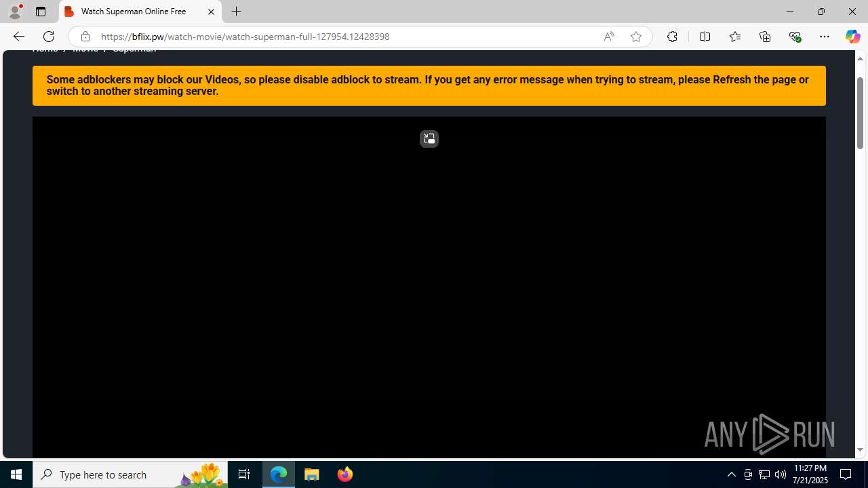Enable split screen view
Image resolution: width=868 pixels, height=488 pixels.
[705, 37]
